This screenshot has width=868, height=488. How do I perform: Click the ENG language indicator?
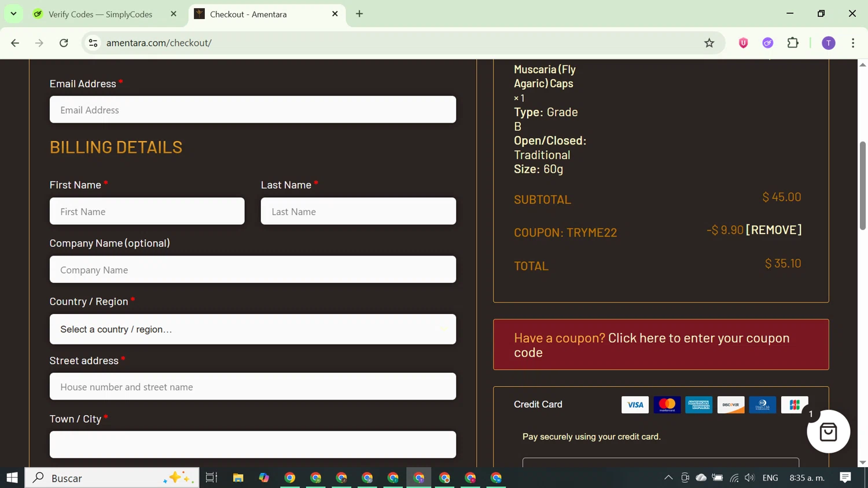[x=770, y=478]
